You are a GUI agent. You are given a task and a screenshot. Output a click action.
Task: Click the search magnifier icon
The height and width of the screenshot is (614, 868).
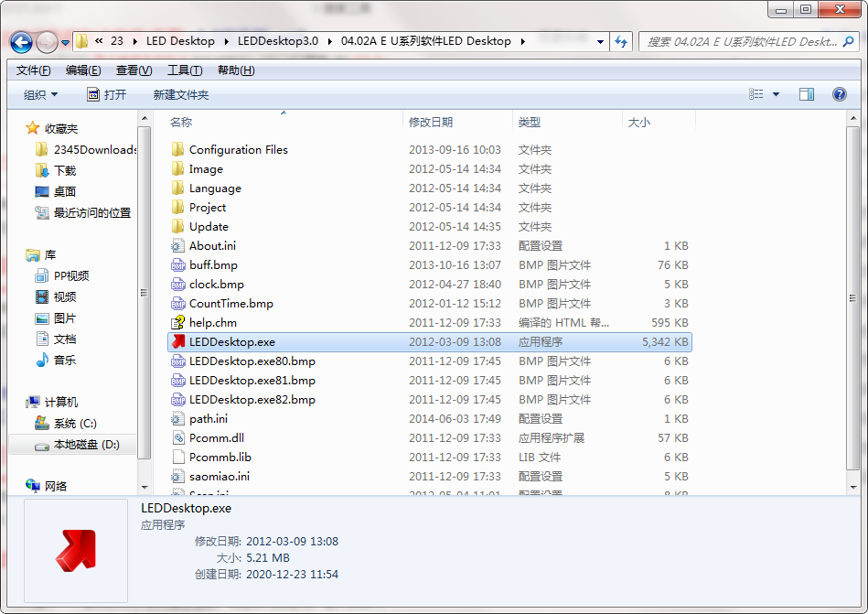click(848, 41)
